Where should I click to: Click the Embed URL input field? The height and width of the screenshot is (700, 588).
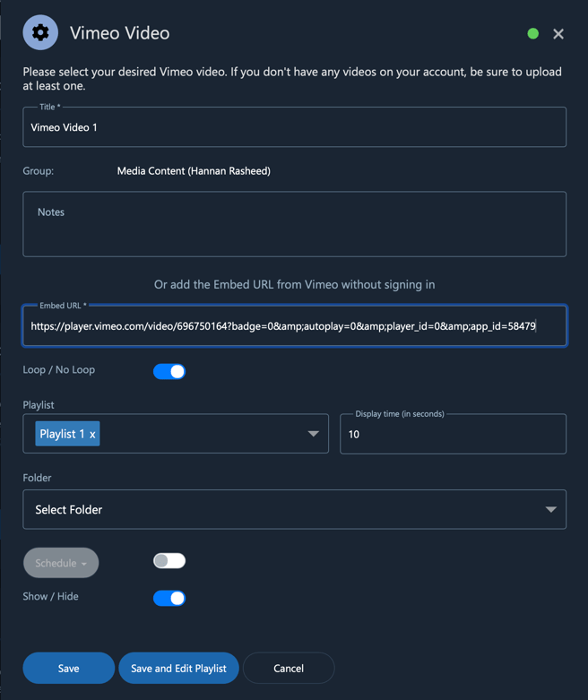(x=294, y=326)
